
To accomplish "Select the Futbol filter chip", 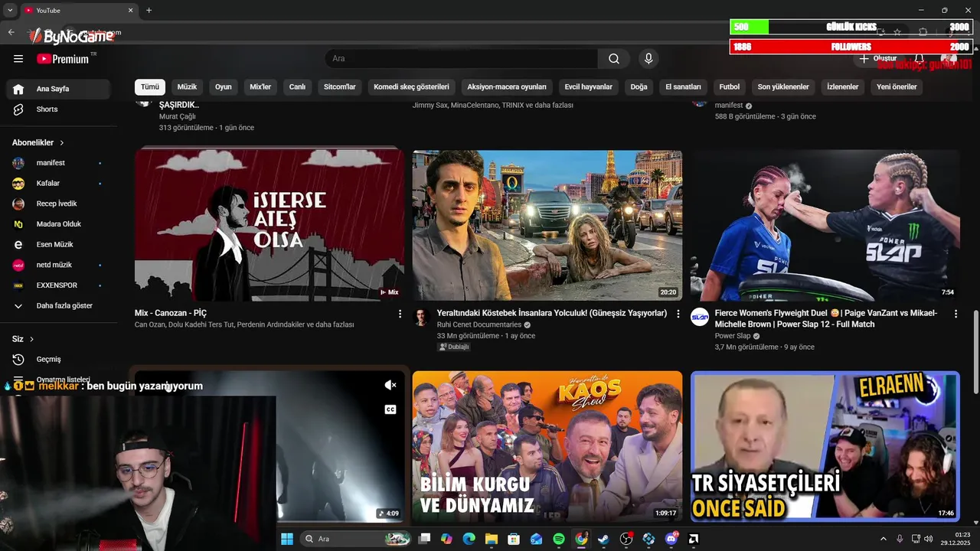I will click(730, 87).
